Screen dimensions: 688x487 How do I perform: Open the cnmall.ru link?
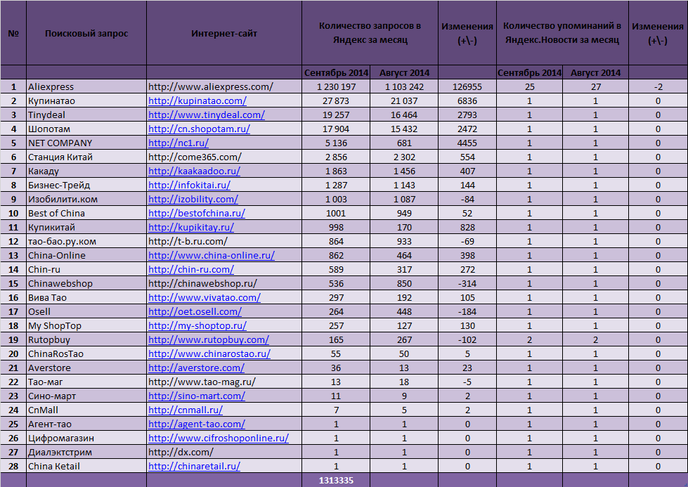click(x=186, y=410)
